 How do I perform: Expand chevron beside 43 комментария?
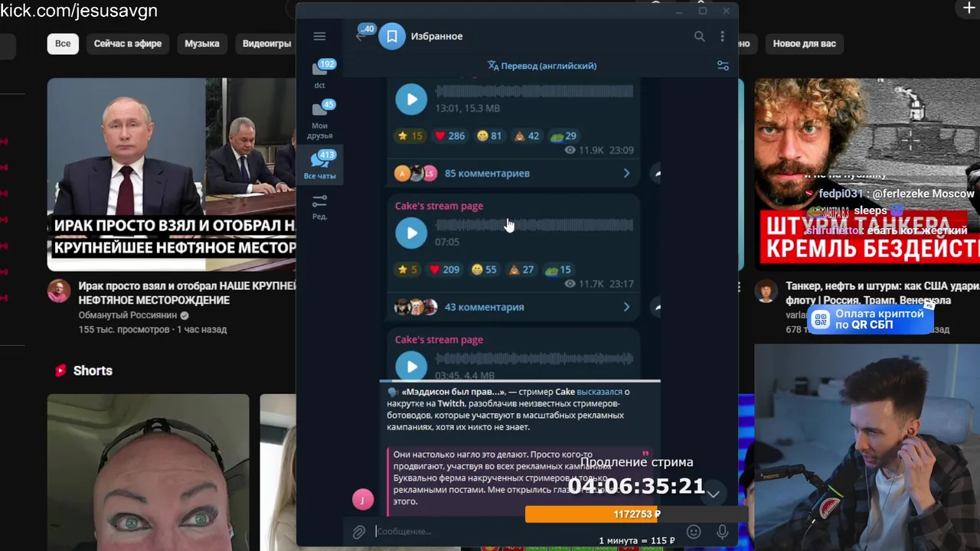(x=626, y=307)
